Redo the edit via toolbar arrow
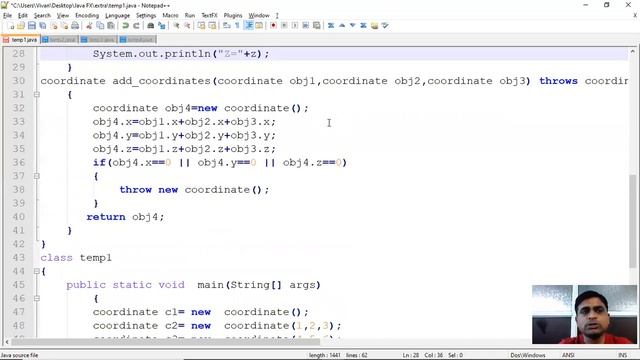Screen dimensions: 640x360 (136, 26)
